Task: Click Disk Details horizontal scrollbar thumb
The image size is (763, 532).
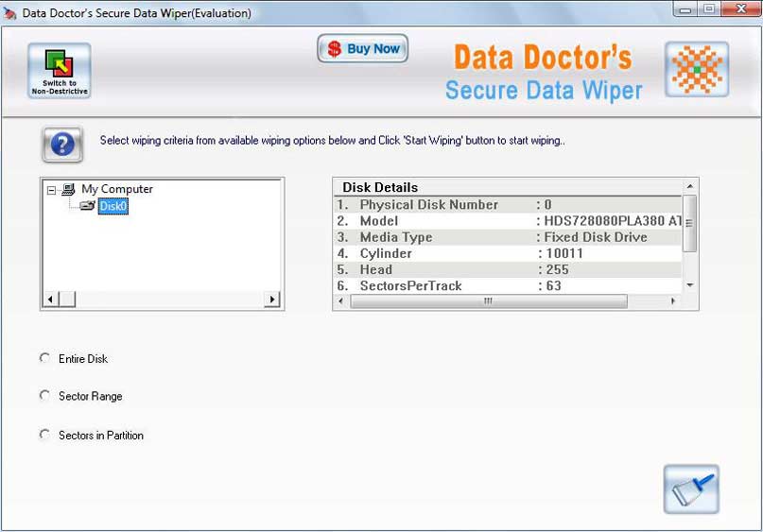Action: [x=489, y=301]
